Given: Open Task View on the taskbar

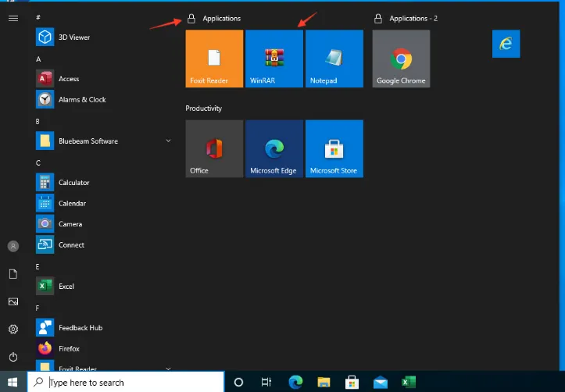Looking at the screenshot, I should click(266, 382).
